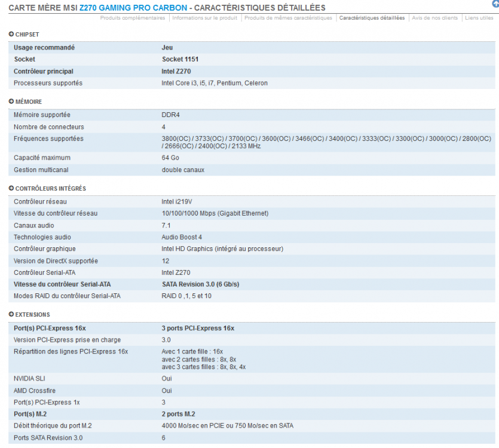The width and height of the screenshot is (499, 448).
Task: Click Avec 1 carte fille : 16x text
Action: (192, 352)
